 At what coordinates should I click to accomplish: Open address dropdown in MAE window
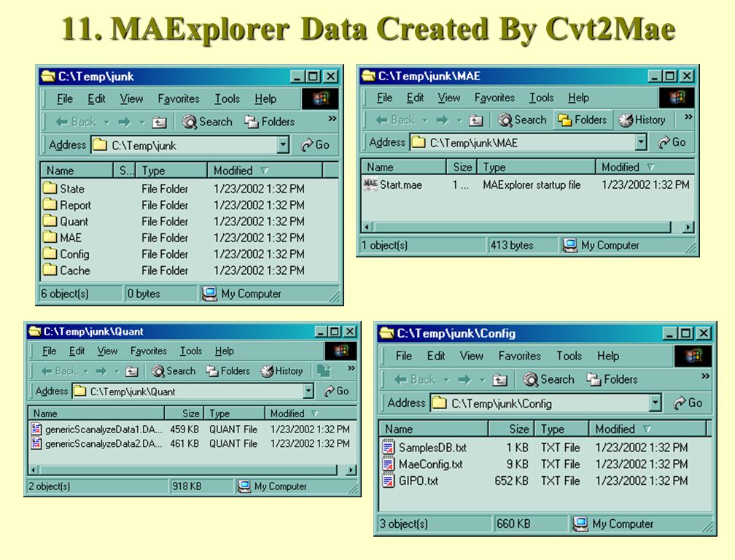[x=641, y=142]
